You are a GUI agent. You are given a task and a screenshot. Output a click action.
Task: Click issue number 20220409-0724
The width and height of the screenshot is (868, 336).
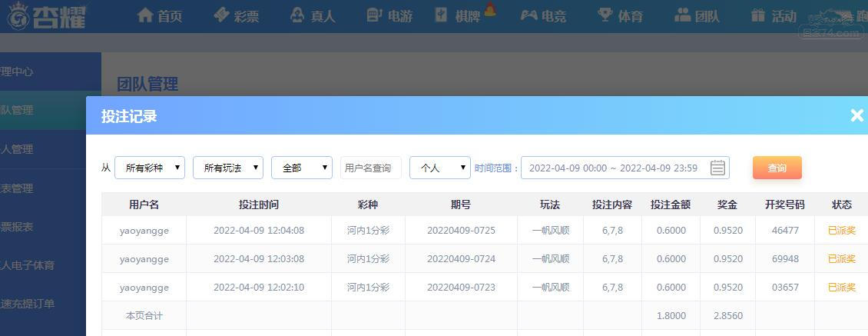click(461, 259)
